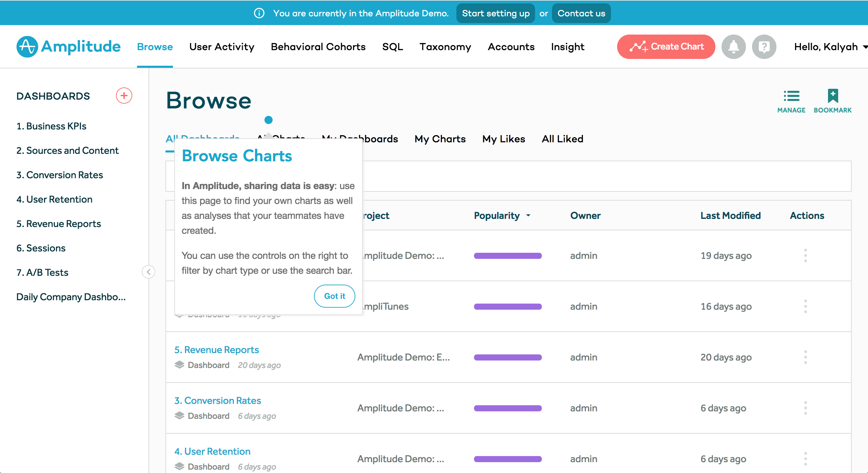Open actions menu for 19 days ago row
Viewport: 868px width, 473px height.
coord(806,255)
